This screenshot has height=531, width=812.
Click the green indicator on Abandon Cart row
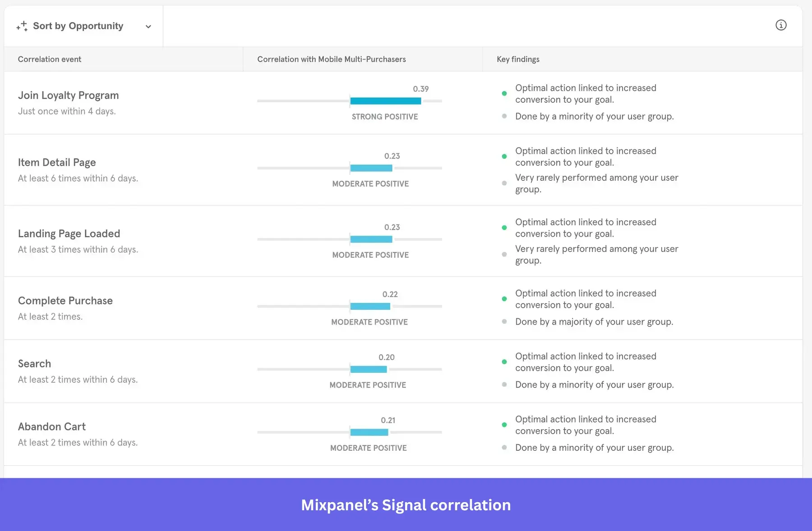pos(504,425)
